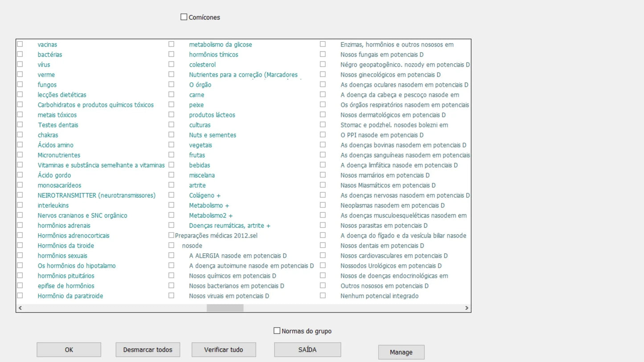Tick the 'vacinas' checkbox
This screenshot has height=362, width=644.
coord(20,44)
